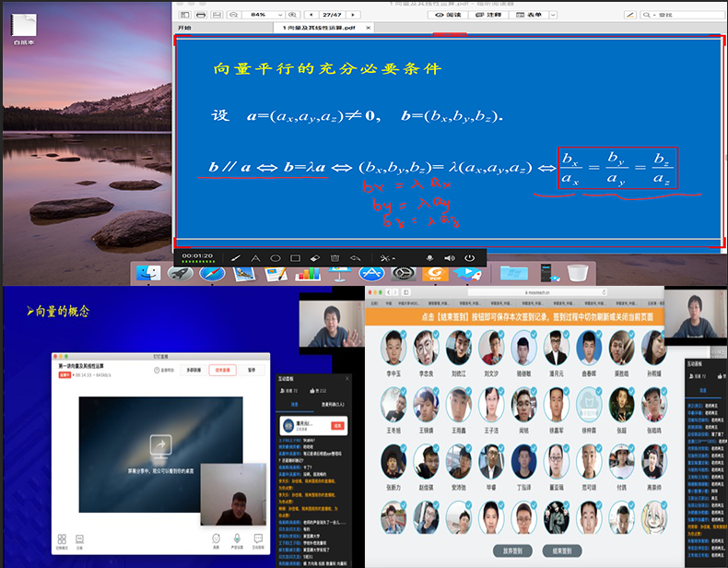Select the ellipse shape annotation tool
Image resolution: width=728 pixels, height=568 pixels.
(275, 258)
